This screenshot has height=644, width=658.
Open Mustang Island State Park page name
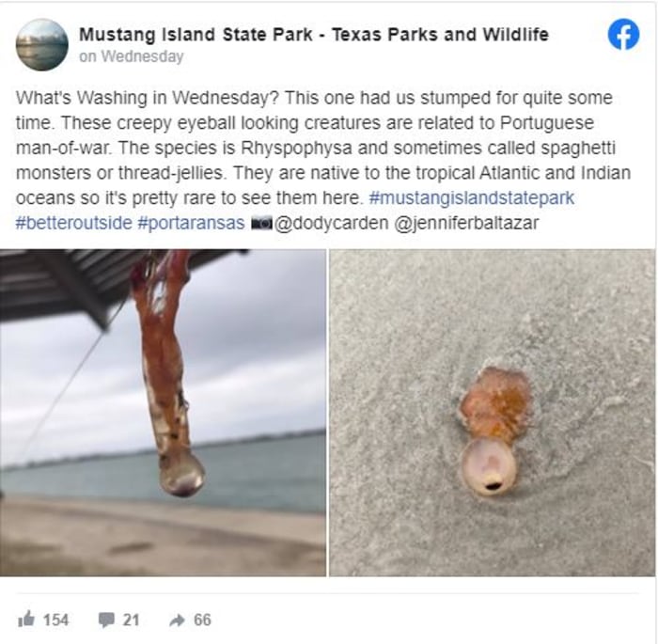point(313,35)
